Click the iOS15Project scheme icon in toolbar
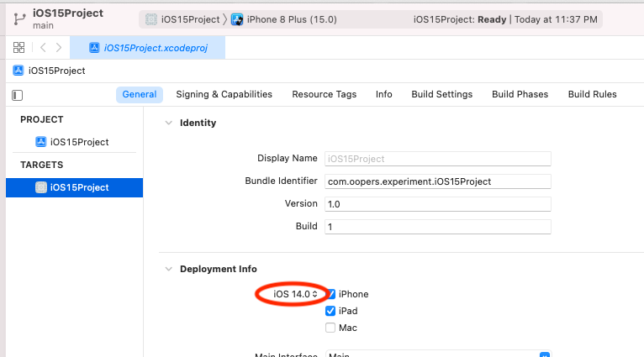The width and height of the screenshot is (644, 357). (x=150, y=18)
